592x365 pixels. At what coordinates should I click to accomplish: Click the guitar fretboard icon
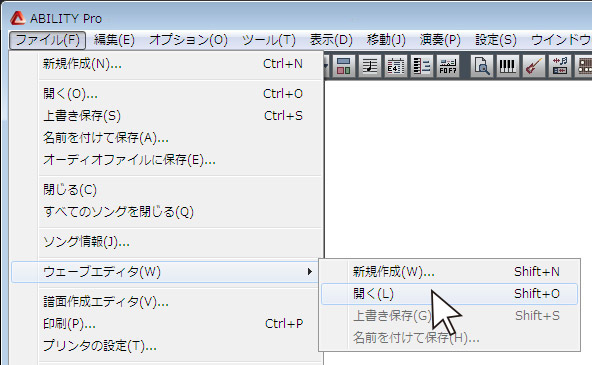point(584,66)
